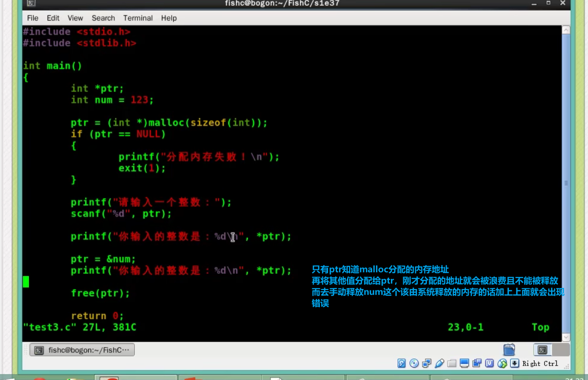Click on the '#include <stdlib.h>' line
Image resolution: width=588 pixels, height=380 pixels.
[80, 43]
